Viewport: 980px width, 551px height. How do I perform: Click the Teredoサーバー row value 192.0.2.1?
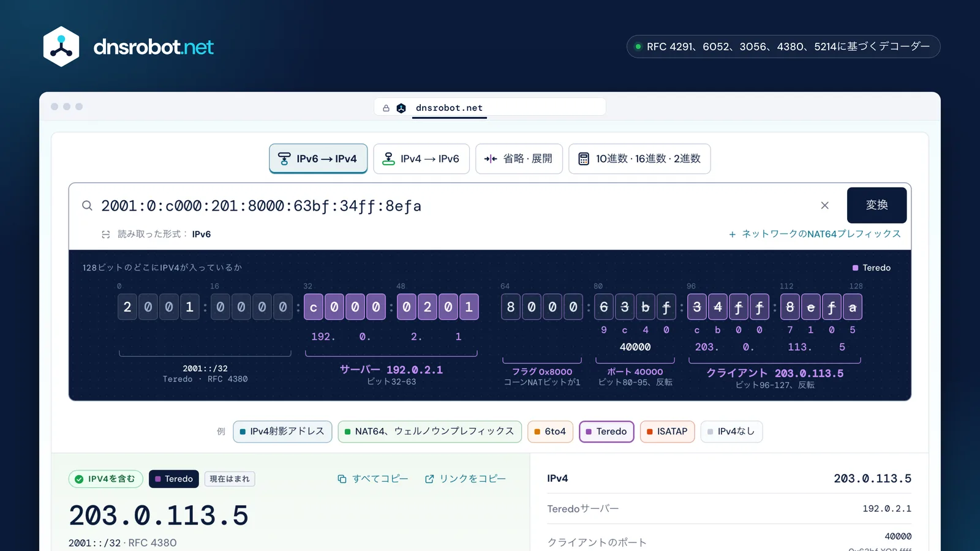887,509
